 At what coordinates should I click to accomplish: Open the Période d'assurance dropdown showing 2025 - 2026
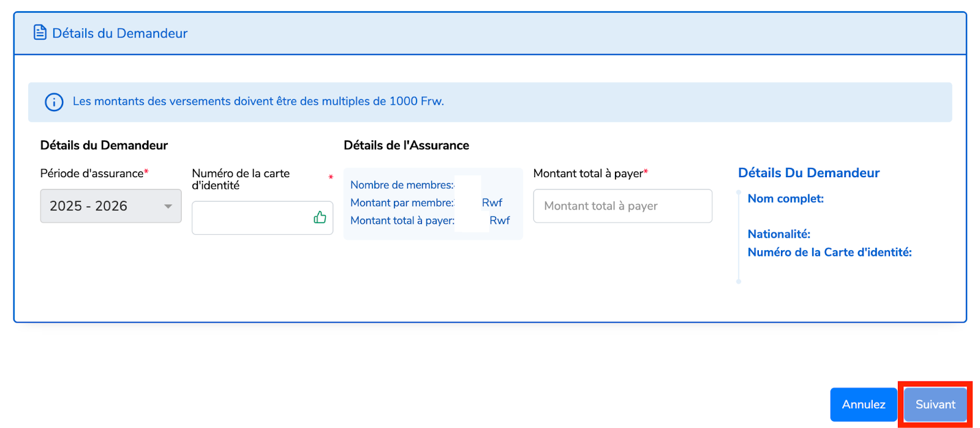[111, 206]
